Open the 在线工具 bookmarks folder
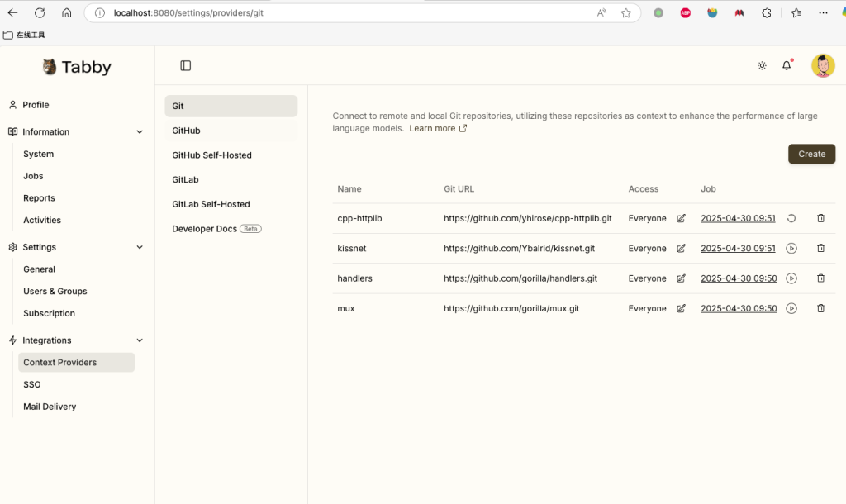846x504 pixels. click(24, 35)
